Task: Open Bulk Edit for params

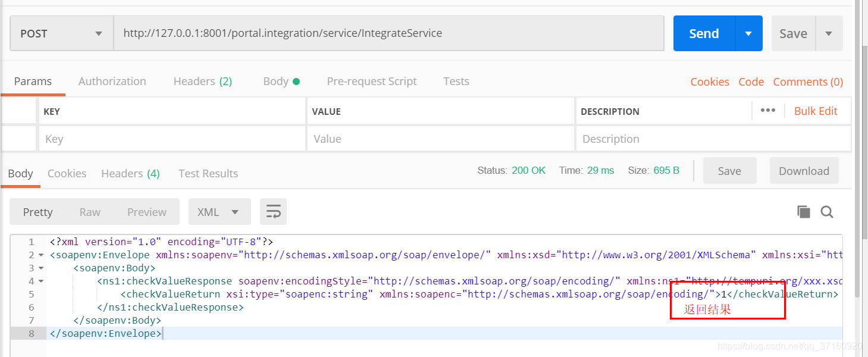Action: pos(816,110)
